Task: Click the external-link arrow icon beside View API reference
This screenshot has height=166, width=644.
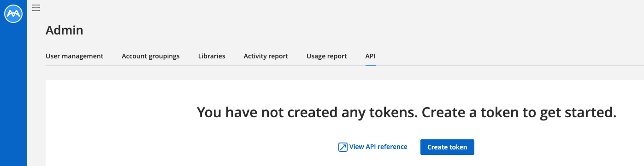Action: (343, 147)
